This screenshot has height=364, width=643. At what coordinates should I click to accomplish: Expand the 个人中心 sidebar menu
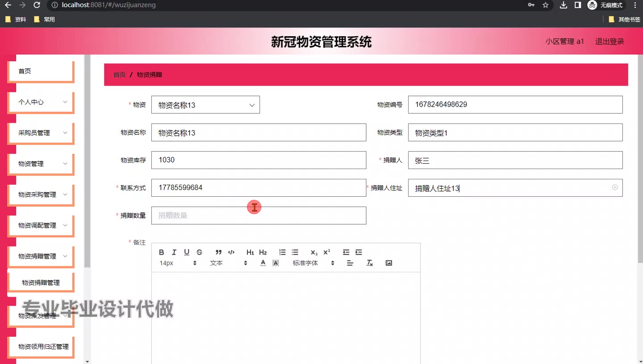pos(41,102)
